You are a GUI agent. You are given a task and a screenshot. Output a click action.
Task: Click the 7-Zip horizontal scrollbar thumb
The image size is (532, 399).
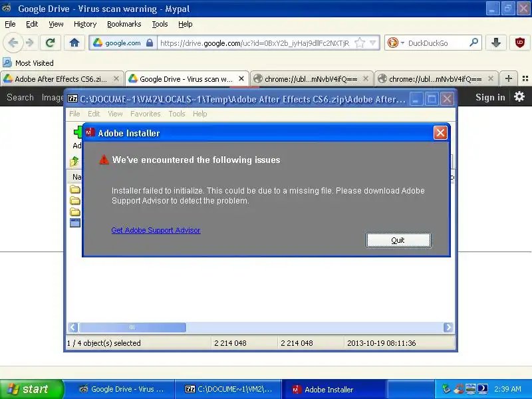click(132, 327)
